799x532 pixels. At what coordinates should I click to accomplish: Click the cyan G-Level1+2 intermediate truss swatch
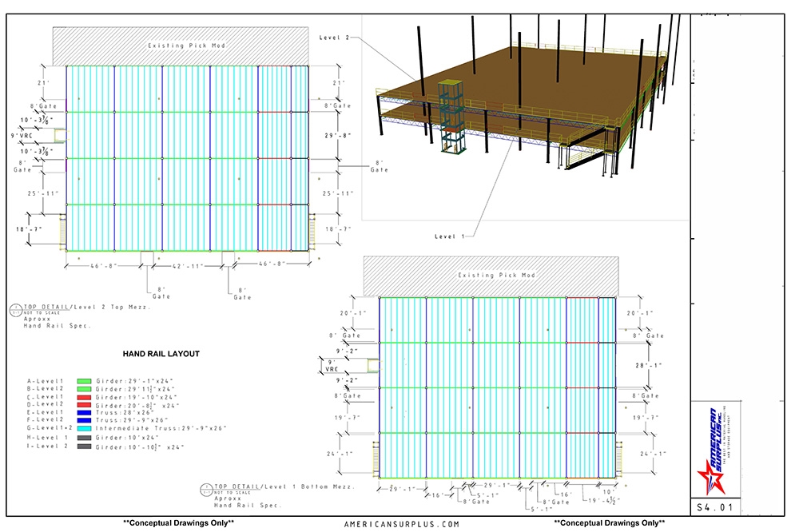coord(85,428)
